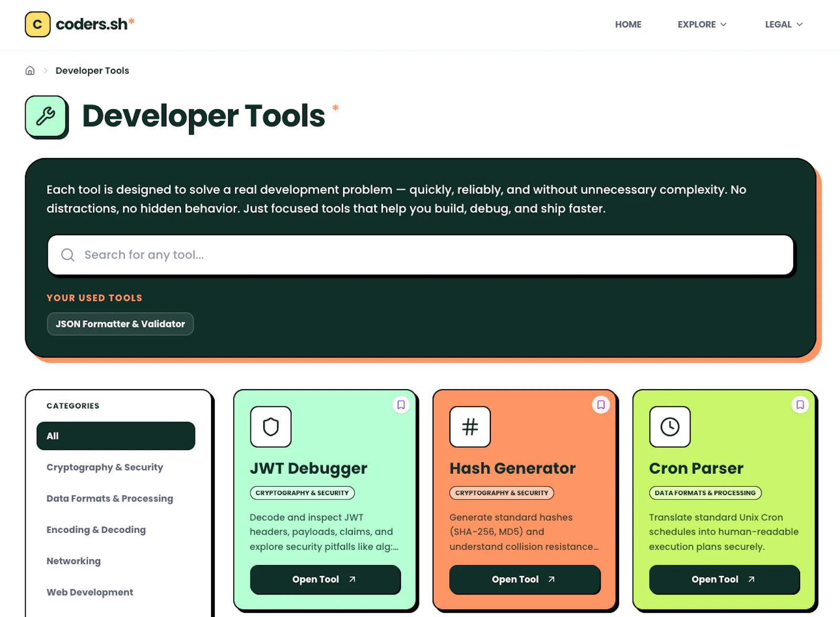Image resolution: width=840 pixels, height=617 pixels.
Task: Filter by Encoding & Decoding category
Action: (x=96, y=530)
